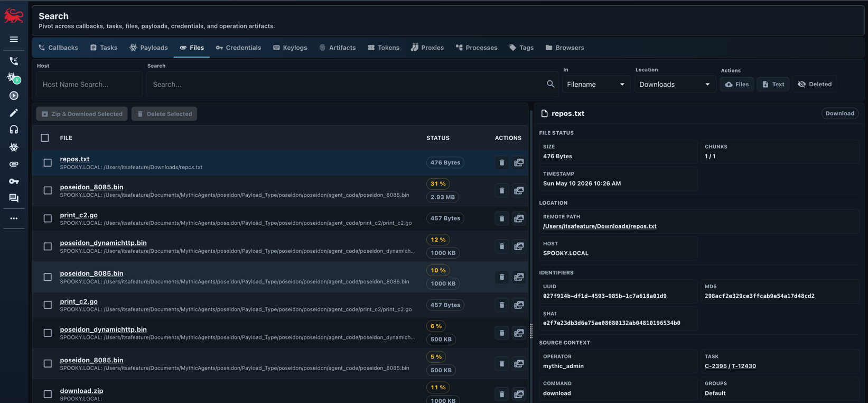Open task link T-12430

pos(744,366)
